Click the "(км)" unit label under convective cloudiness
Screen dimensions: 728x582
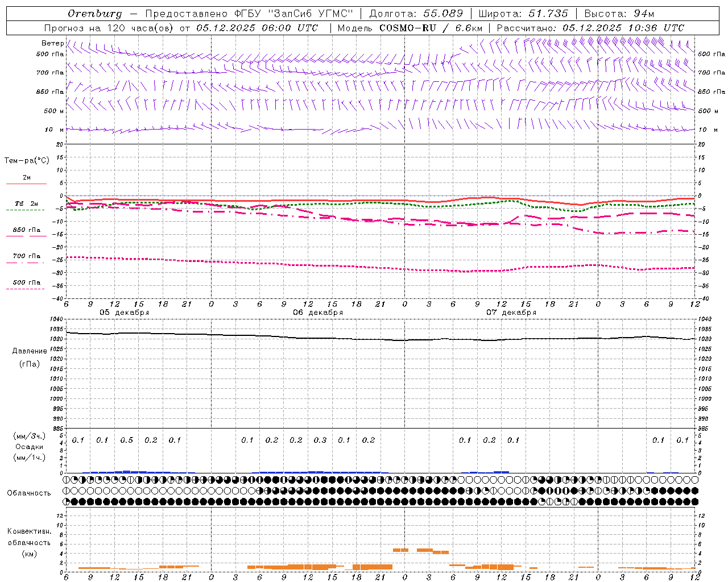30,554
